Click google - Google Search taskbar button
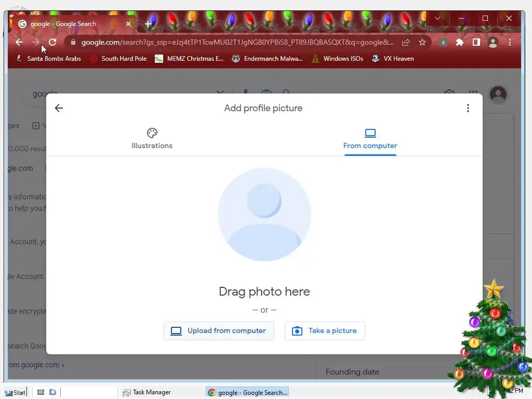This screenshot has height=399, width=532. point(247,392)
